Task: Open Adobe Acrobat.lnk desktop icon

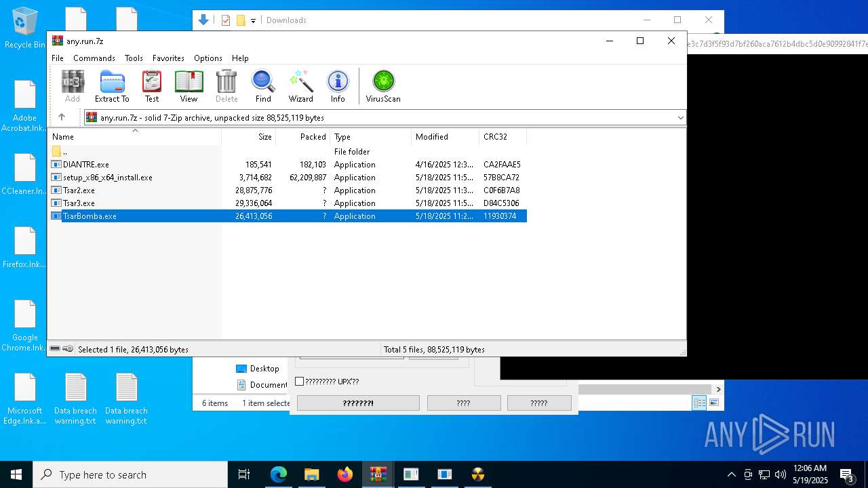Action: click(x=25, y=106)
